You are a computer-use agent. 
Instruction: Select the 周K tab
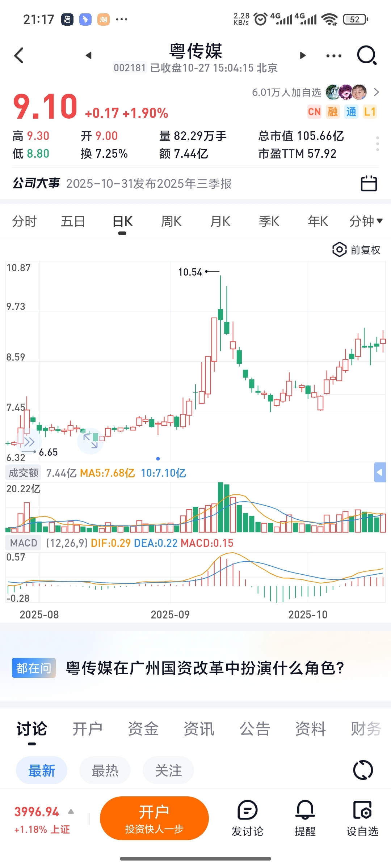tap(171, 221)
